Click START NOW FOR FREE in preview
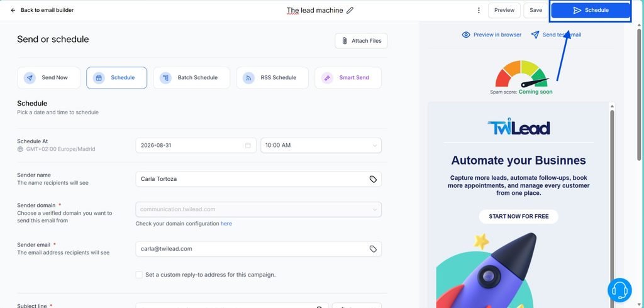644x308 pixels. pos(519,216)
